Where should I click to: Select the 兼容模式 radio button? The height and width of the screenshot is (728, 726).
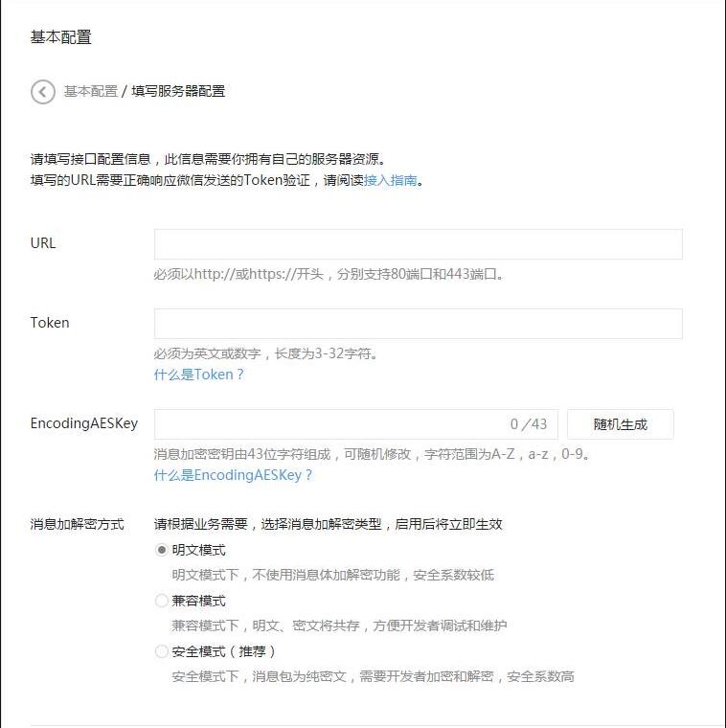click(x=161, y=601)
